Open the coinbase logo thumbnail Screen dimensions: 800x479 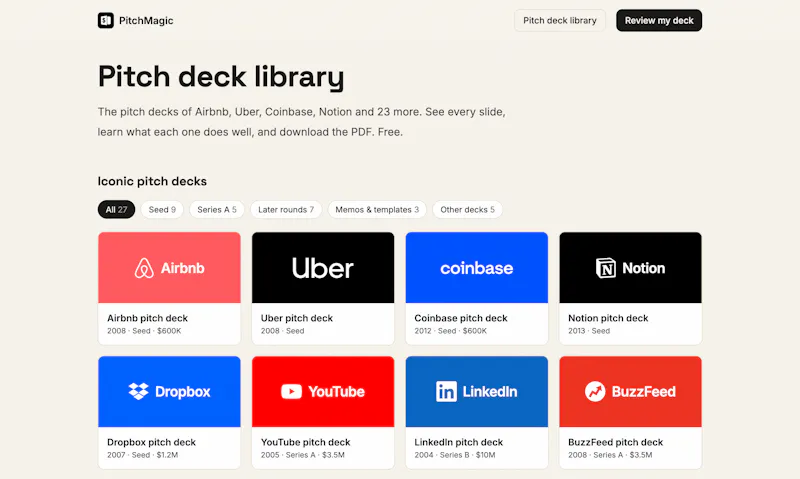[x=477, y=268]
